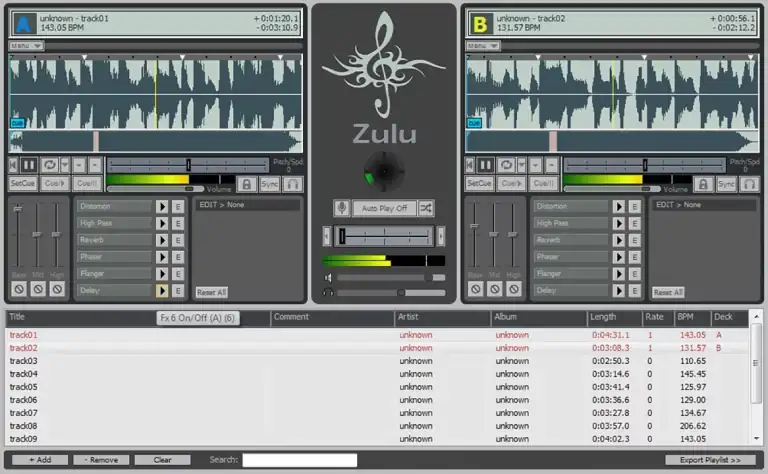This screenshot has width=768, height=474.
Task: Toggle playlist shuffle icon
Action: point(426,208)
